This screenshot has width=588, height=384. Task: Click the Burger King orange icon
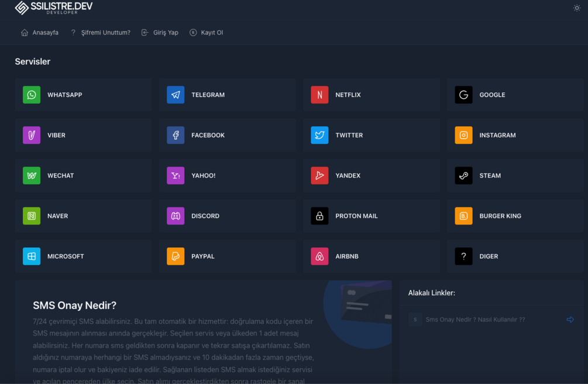click(463, 216)
